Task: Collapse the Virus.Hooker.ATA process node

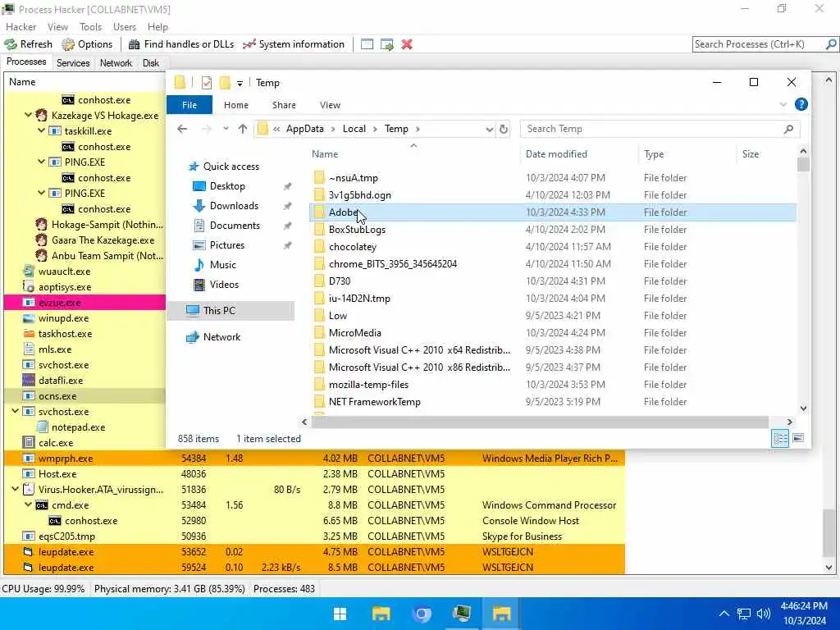Action: (x=15, y=489)
